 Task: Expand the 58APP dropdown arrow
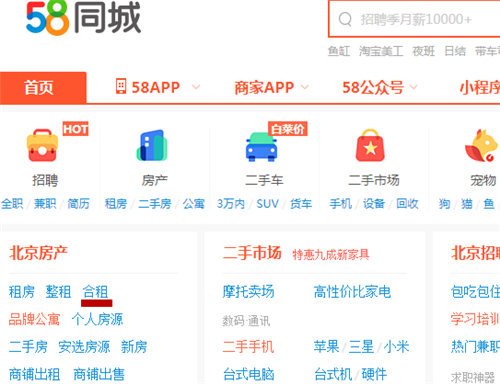196,87
